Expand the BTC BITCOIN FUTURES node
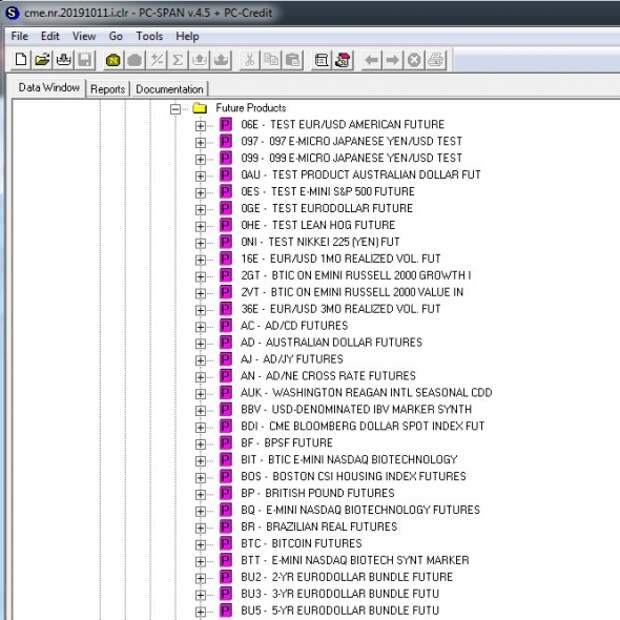The width and height of the screenshot is (620, 620). click(200, 544)
